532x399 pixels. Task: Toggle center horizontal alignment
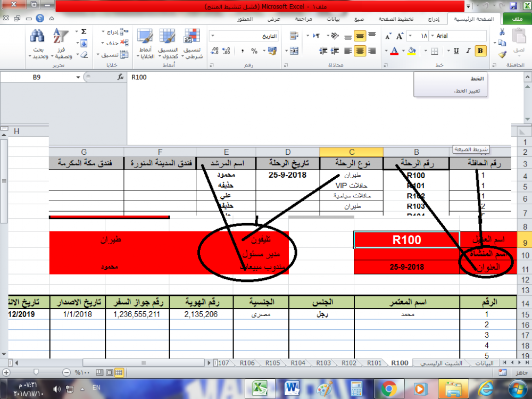[x=360, y=51]
